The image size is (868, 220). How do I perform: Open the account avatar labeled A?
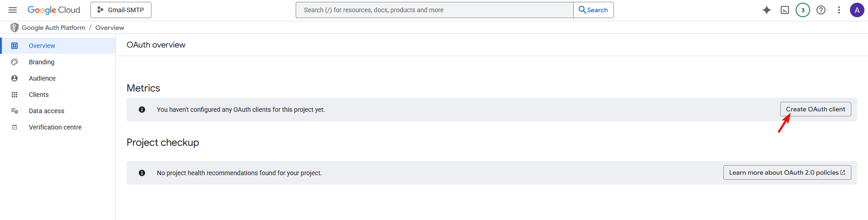coord(857,10)
